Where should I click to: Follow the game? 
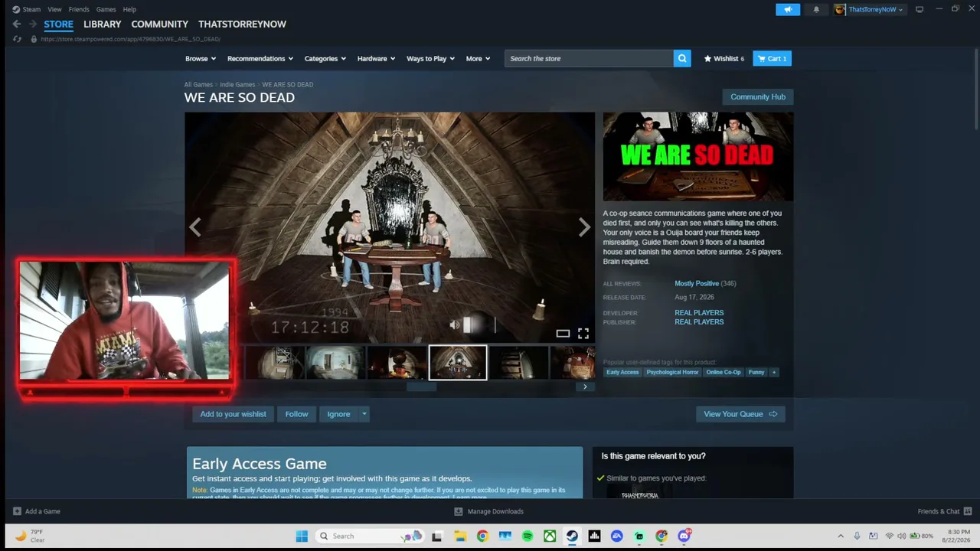297,414
